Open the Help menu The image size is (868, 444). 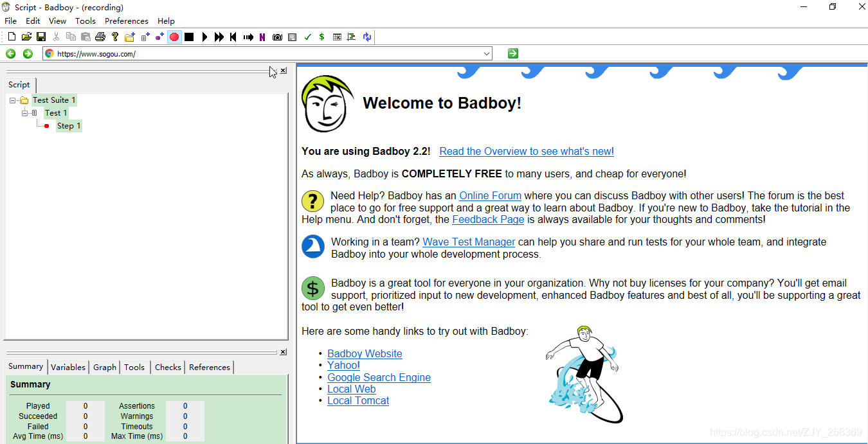click(x=166, y=21)
